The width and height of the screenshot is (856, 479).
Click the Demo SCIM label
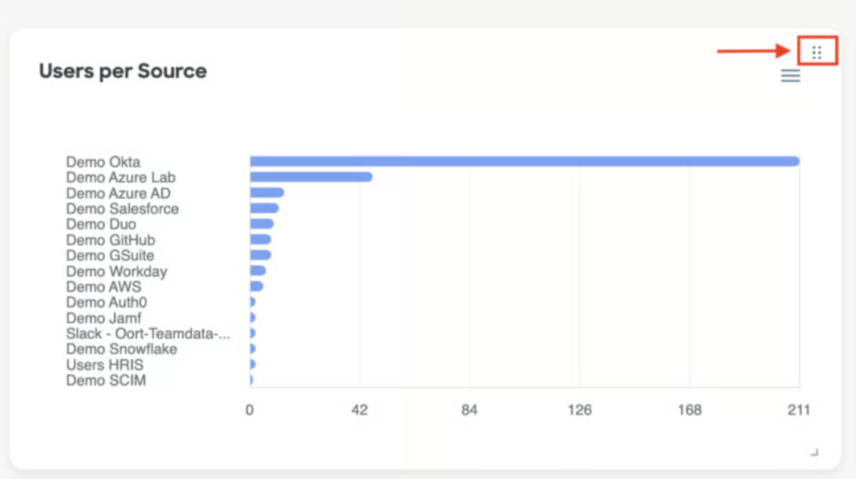coord(106,380)
